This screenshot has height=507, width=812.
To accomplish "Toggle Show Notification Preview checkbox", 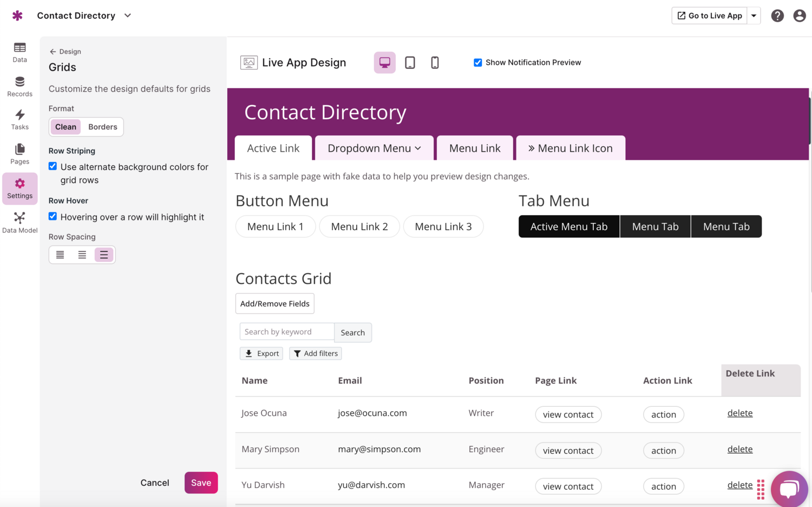I will (x=477, y=63).
